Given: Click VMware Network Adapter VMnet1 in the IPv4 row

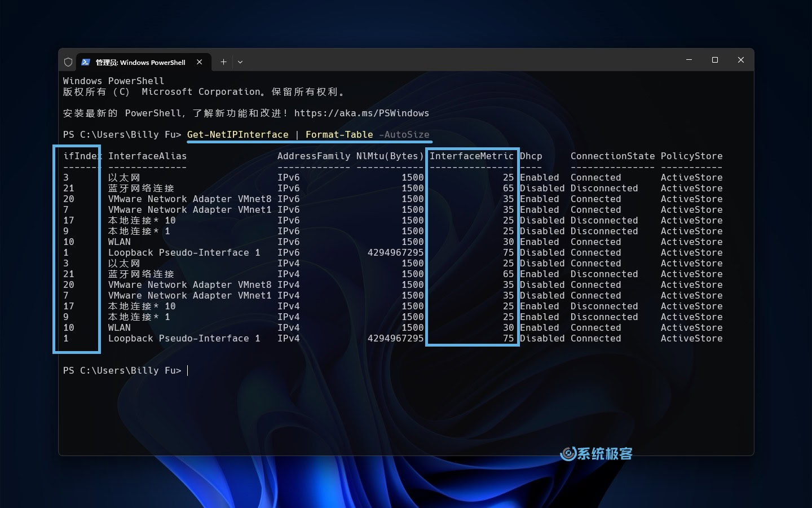Looking at the screenshot, I should 189,295.
